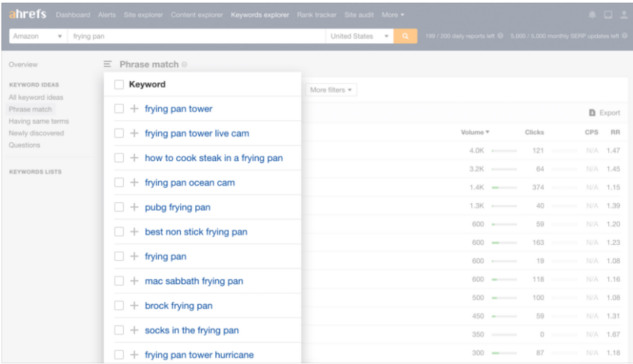Tick checkbox for 'frying pan tower live cam'
633x364 pixels.
point(119,133)
